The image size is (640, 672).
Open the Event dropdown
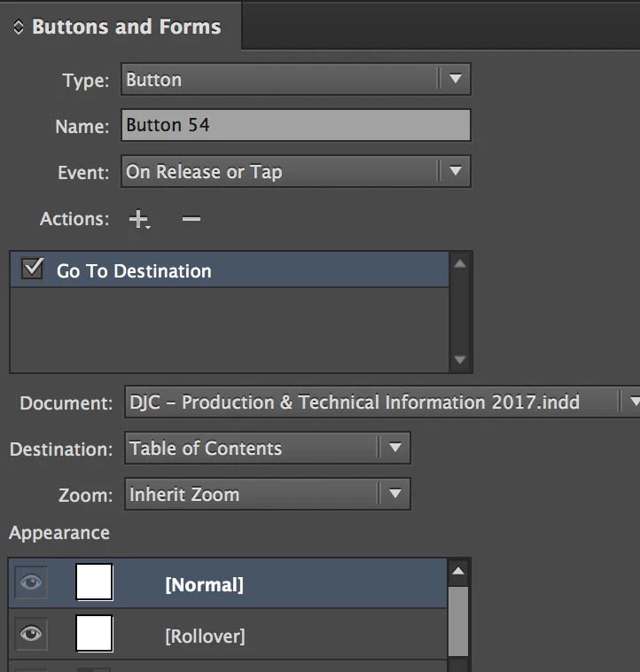pos(455,171)
